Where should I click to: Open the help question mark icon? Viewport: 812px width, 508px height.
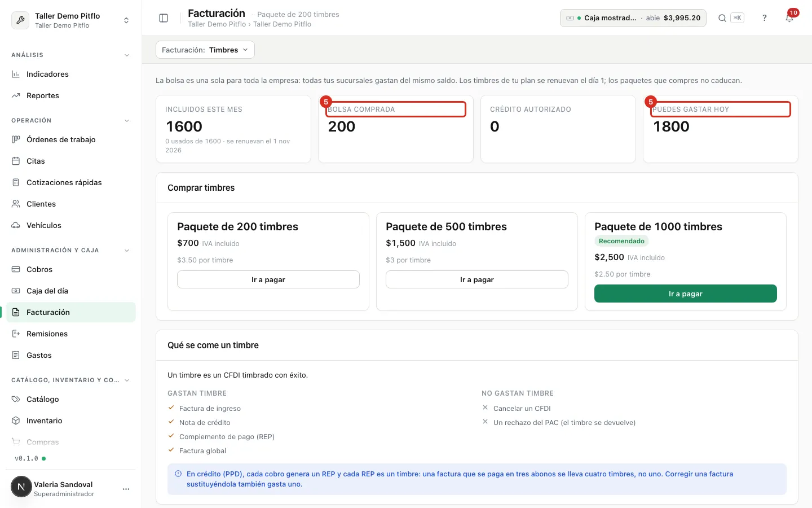765,18
